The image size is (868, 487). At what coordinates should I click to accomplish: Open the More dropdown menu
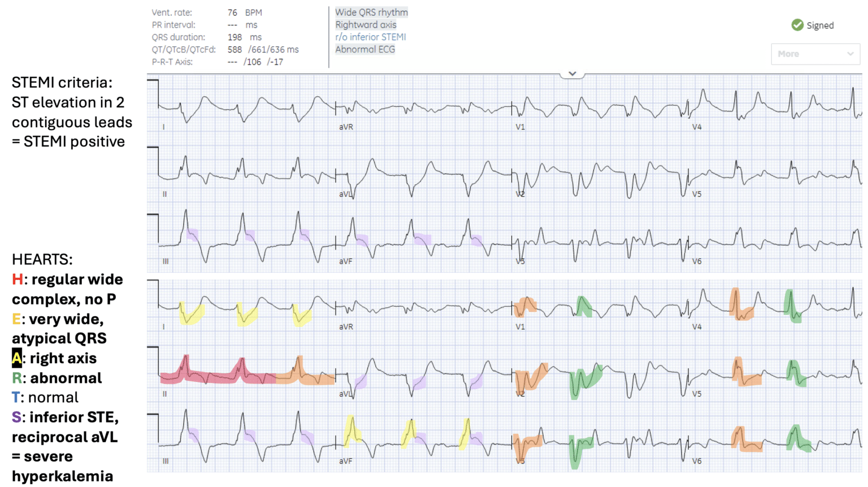[815, 54]
